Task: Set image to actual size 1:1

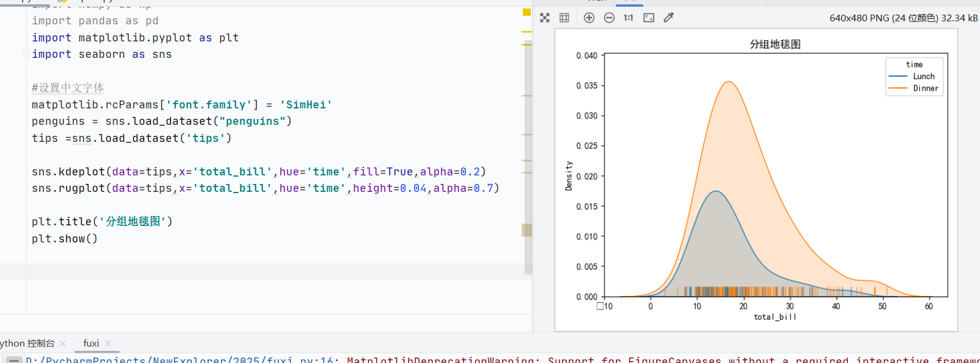Action: coord(628,18)
